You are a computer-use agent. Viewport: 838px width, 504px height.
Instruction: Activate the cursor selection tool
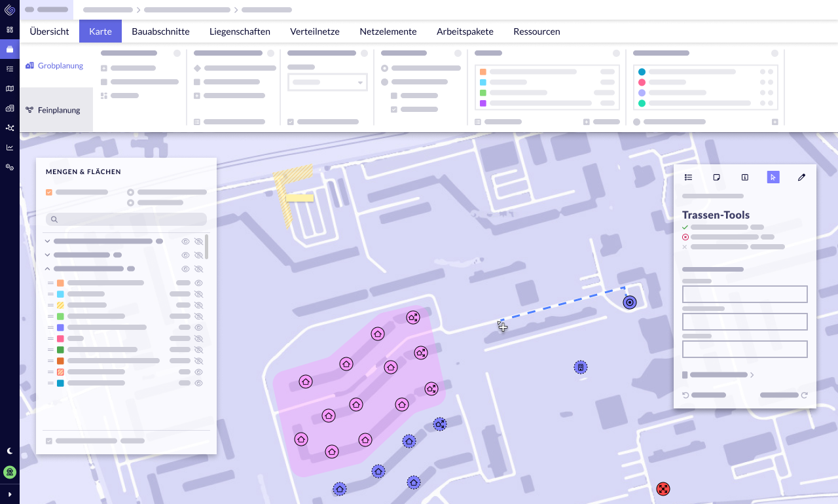pyautogui.click(x=773, y=177)
